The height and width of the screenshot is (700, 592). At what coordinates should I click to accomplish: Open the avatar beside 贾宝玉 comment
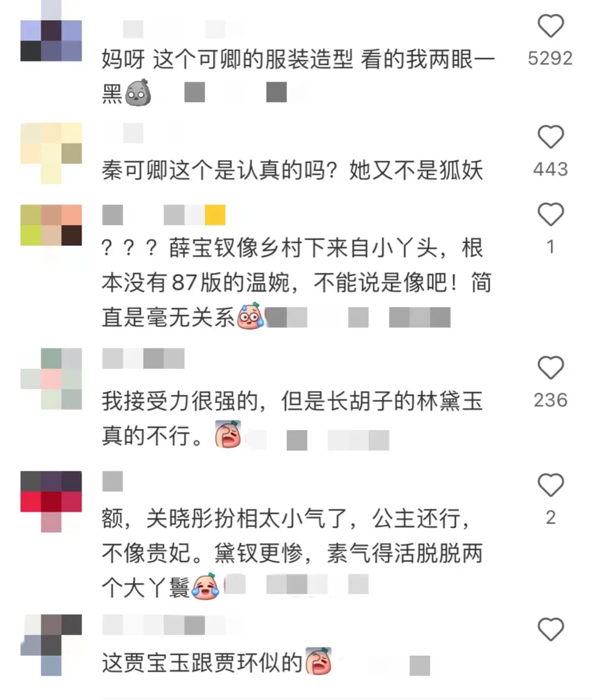(51, 645)
